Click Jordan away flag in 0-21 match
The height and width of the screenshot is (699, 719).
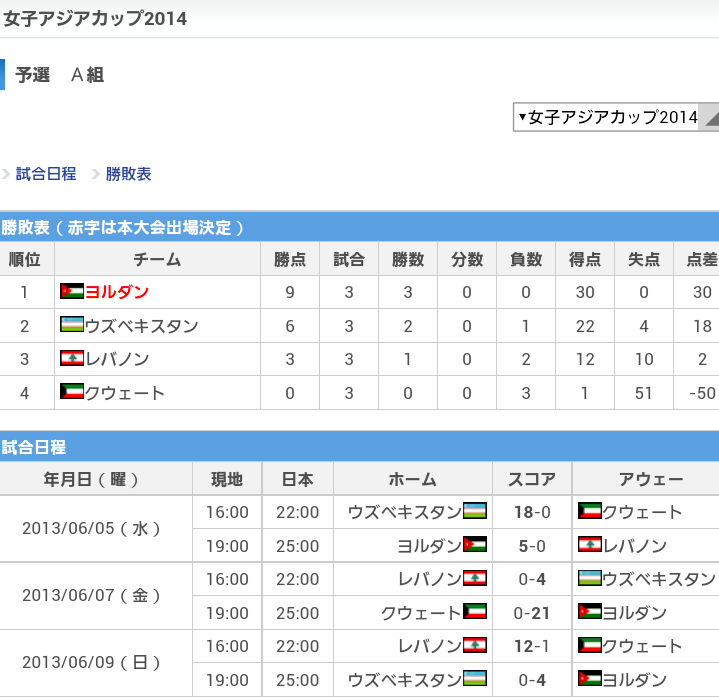[x=590, y=611]
